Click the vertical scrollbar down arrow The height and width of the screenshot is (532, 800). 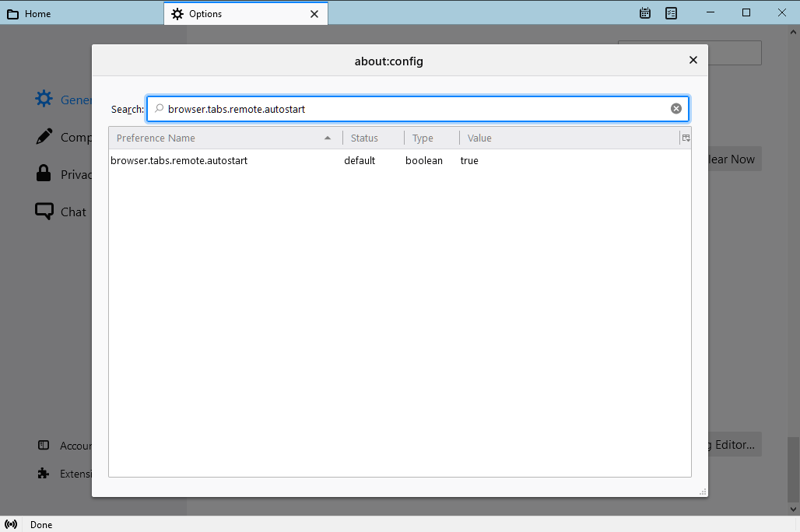793,509
